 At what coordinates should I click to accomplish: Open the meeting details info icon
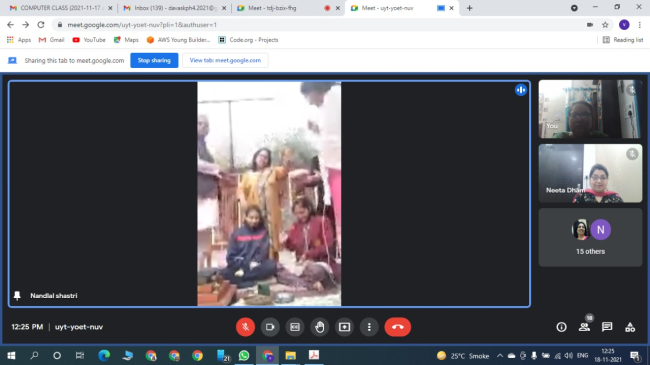coord(561,327)
